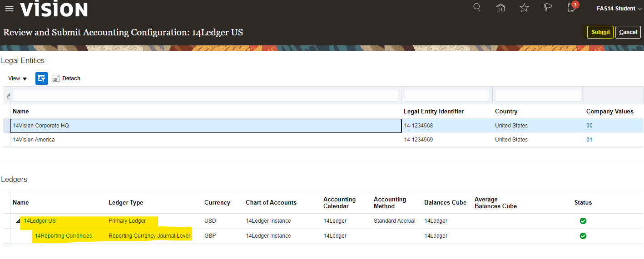Click the clear filter icon beside filter row
This screenshot has height=259, width=644.
point(8,96)
